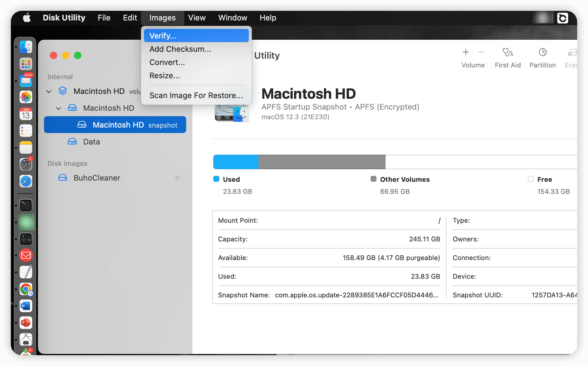588x366 pixels.
Task: Open Reminders app in the Dock
Action: 26,131
